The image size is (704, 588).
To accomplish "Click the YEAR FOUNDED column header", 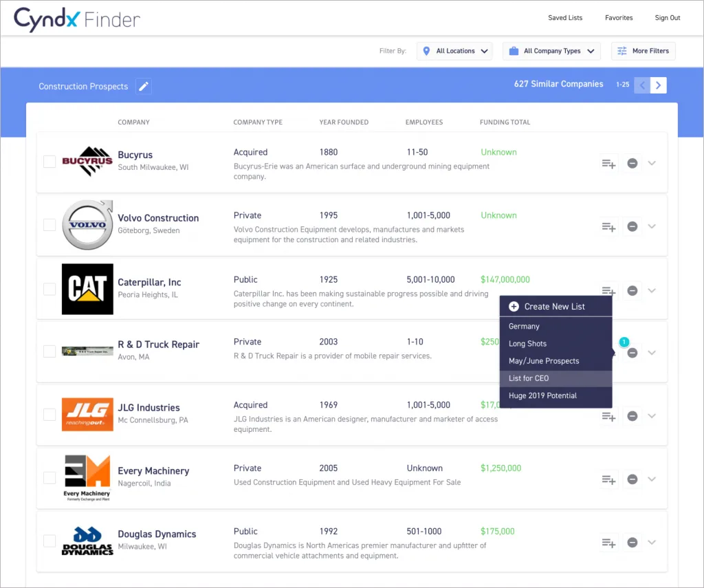I will (x=344, y=122).
